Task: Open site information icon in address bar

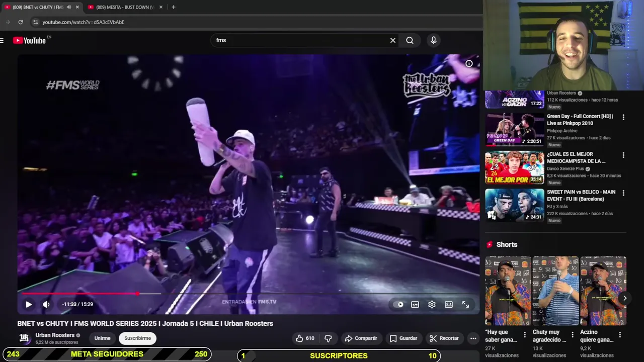Action: click(x=35, y=22)
